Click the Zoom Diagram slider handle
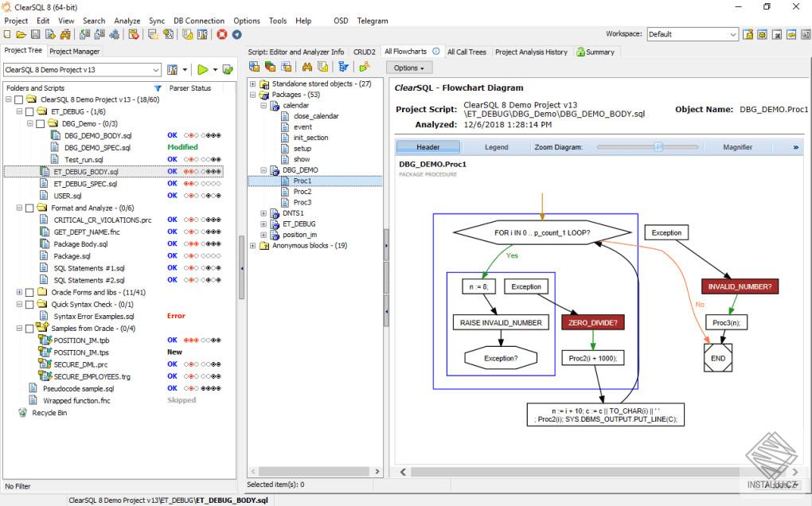The height and width of the screenshot is (506, 812). click(x=658, y=147)
